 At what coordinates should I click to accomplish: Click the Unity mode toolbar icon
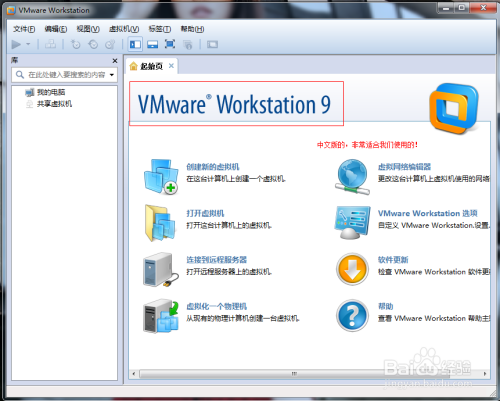pyautogui.click(x=188, y=44)
